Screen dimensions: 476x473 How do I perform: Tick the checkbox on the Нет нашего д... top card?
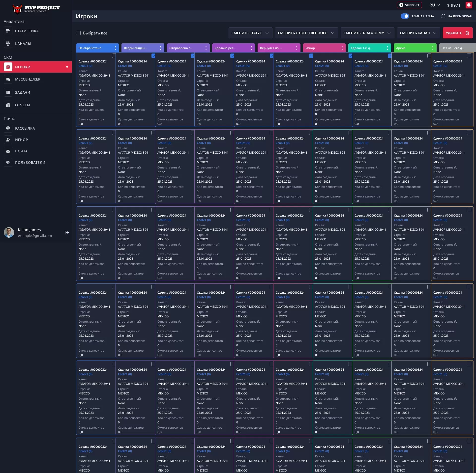pos(469,56)
